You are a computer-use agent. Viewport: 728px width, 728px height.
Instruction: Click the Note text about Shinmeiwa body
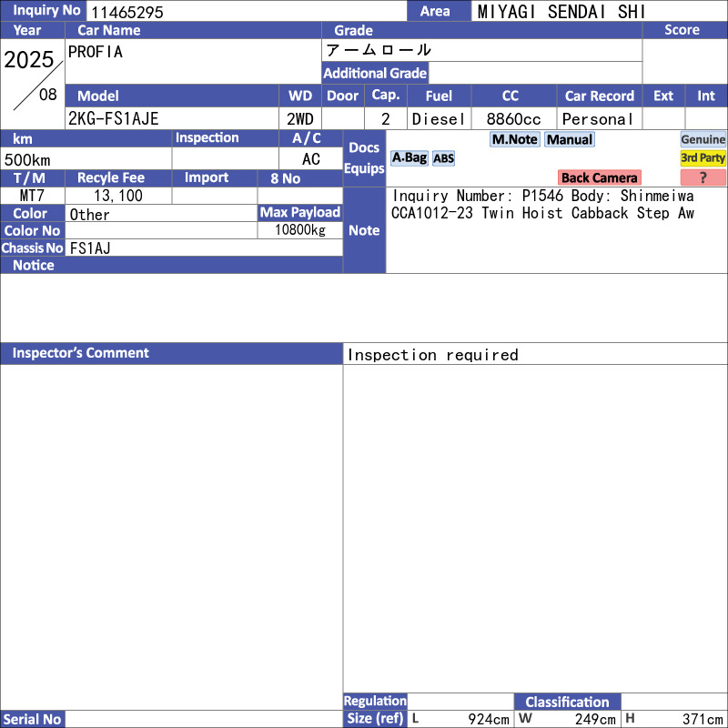pyautogui.click(x=542, y=204)
